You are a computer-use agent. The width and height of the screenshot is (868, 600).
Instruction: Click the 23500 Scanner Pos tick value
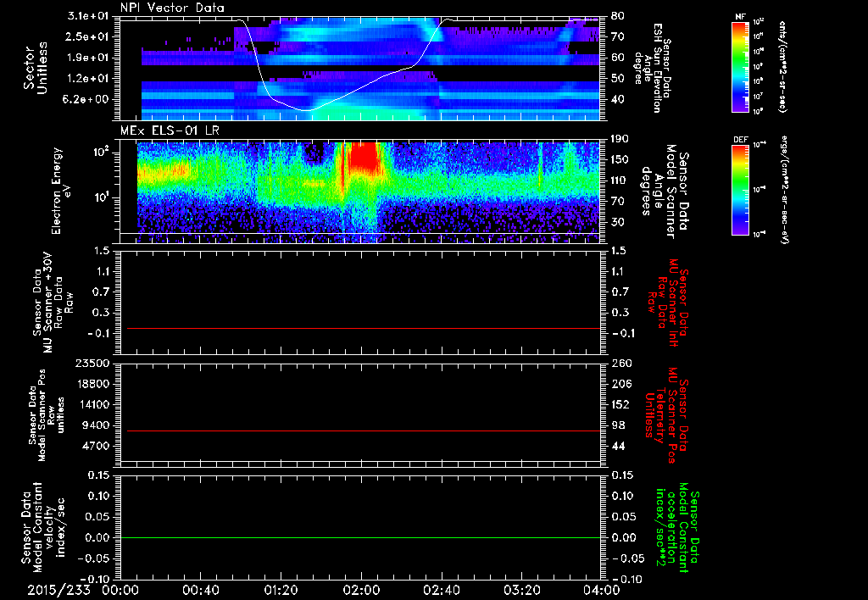(x=92, y=364)
